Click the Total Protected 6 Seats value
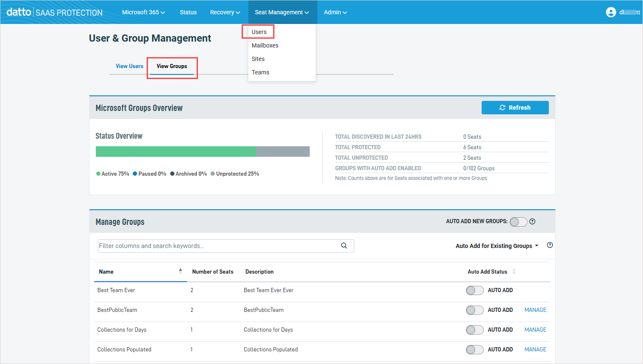643x364 pixels. 472,147
